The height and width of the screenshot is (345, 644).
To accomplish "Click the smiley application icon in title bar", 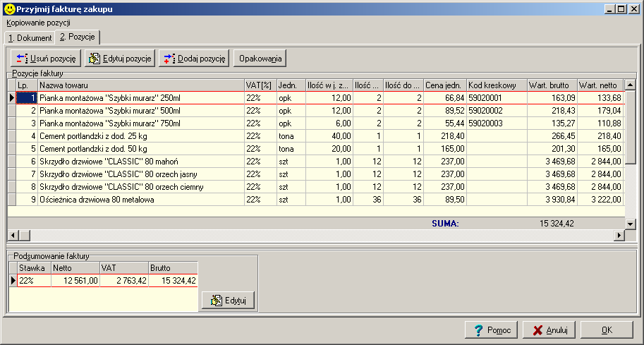I will click(8, 8).
